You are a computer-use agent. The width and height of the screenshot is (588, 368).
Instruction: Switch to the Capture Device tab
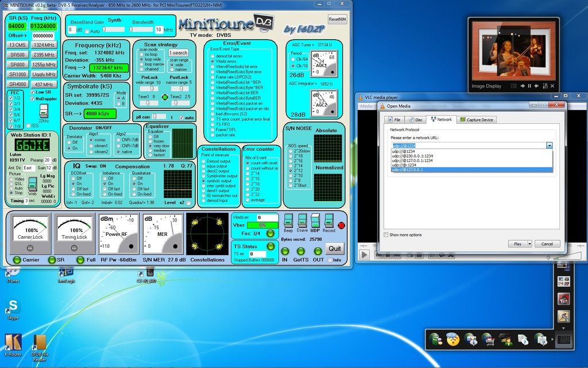[476, 120]
